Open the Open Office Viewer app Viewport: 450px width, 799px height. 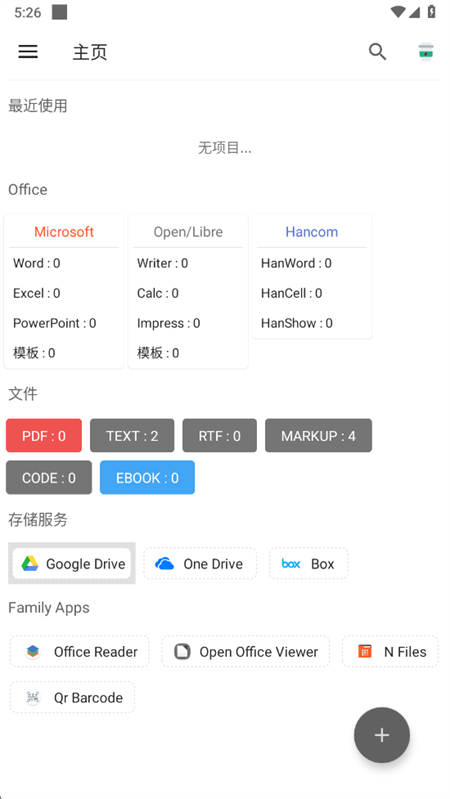(x=246, y=652)
